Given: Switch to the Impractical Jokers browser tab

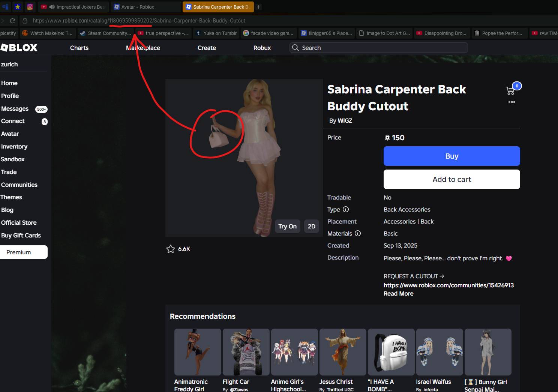Looking at the screenshot, I should tap(73, 7).
